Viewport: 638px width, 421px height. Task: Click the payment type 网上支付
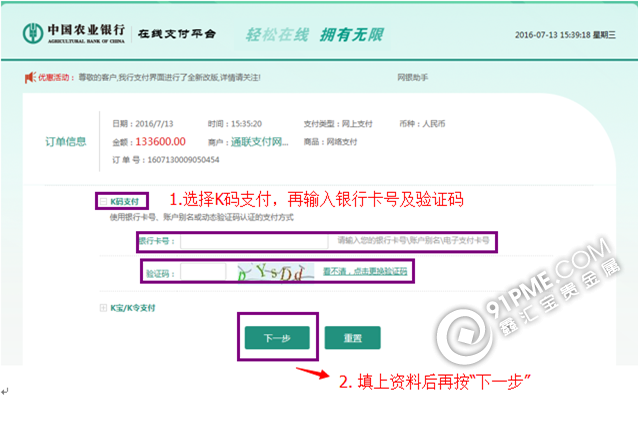point(357,124)
